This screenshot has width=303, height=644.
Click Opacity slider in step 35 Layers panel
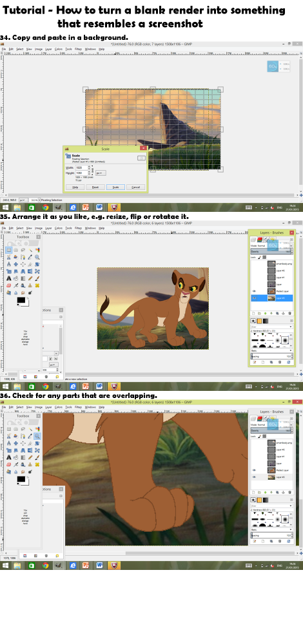click(x=271, y=252)
